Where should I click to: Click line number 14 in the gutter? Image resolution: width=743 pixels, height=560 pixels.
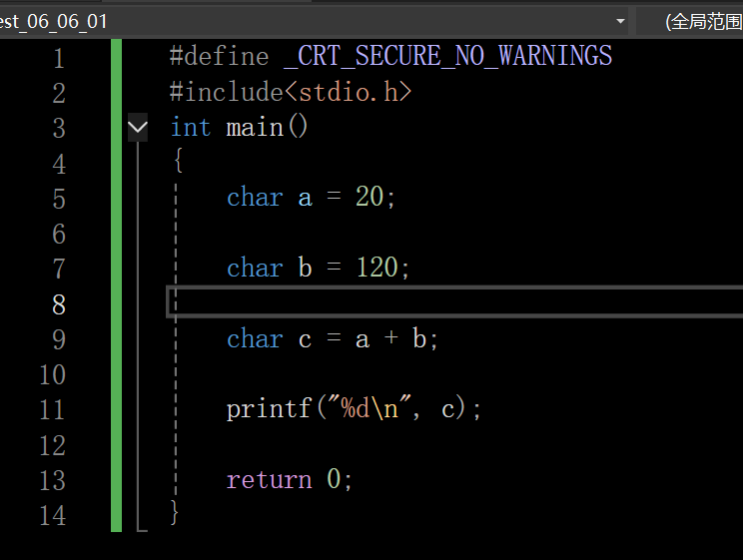coord(52,515)
